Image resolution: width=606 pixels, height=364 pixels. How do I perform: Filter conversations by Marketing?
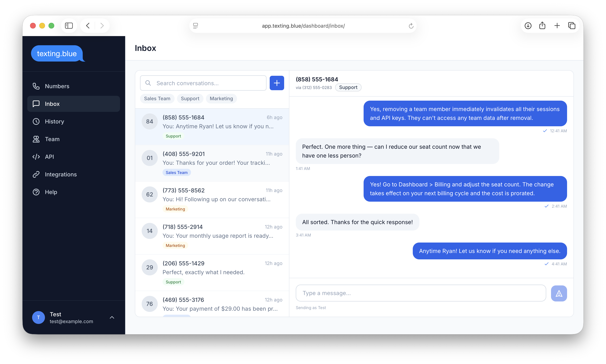coord(221,98)
